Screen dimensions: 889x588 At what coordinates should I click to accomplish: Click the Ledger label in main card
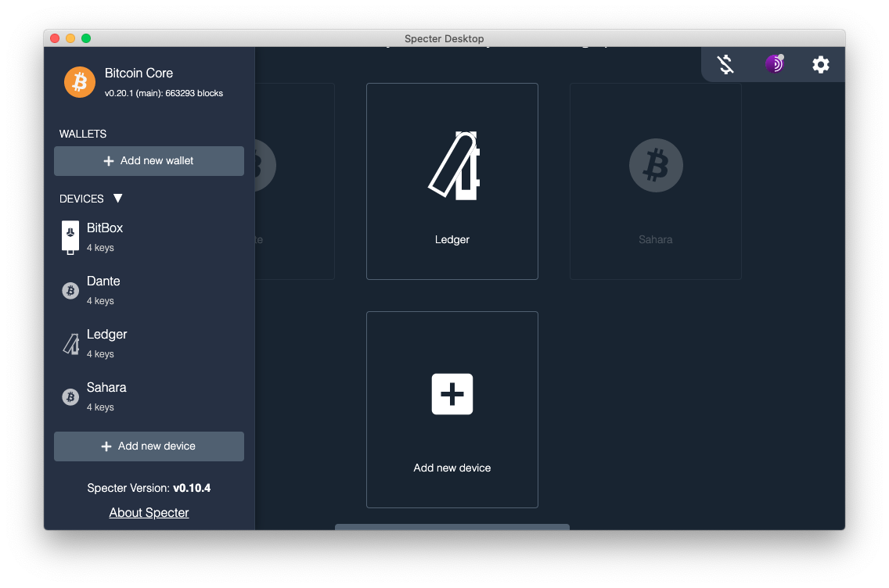[x=452, y=239]
